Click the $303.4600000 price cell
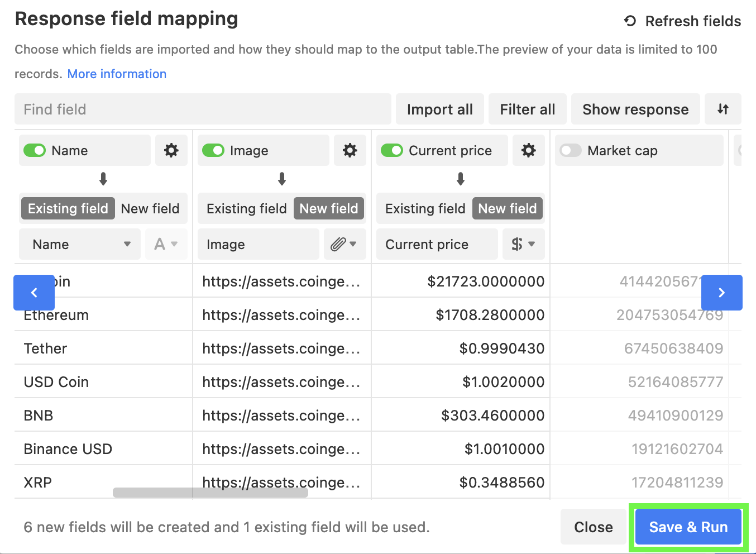The height and width of the screenshot is (554, 756). pos(461,415)
